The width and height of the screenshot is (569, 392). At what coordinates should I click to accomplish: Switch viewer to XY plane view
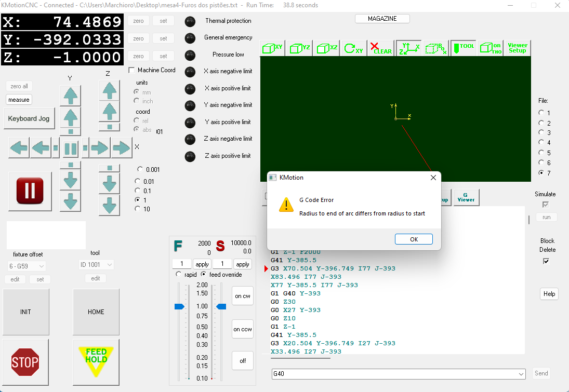[x=273, y=48]
